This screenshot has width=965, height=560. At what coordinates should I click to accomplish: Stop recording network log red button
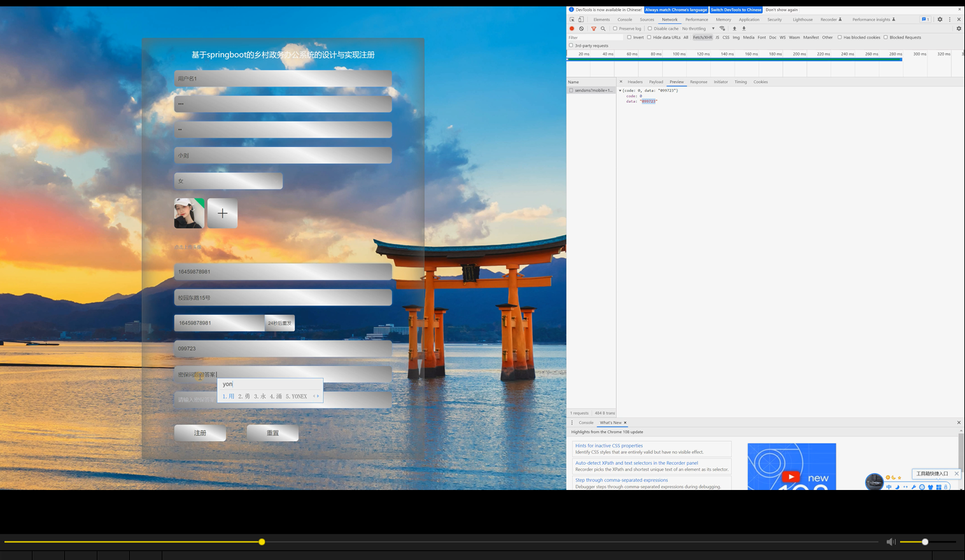[x=572, y=29]
